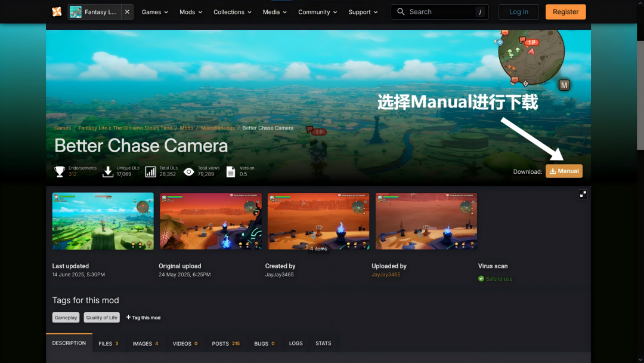Switch to the Posts tab
Viewport: 644px width, 363px height.
click(x=226, y=343)
